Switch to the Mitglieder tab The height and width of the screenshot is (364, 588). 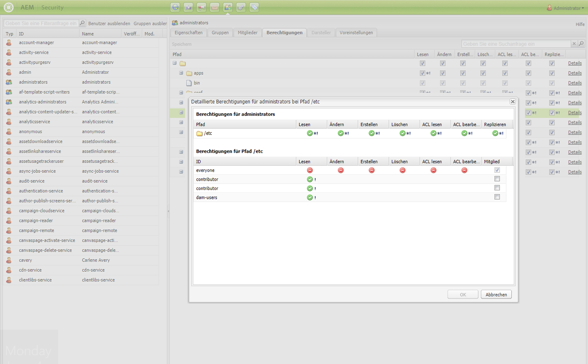click(x=247, y=33)
